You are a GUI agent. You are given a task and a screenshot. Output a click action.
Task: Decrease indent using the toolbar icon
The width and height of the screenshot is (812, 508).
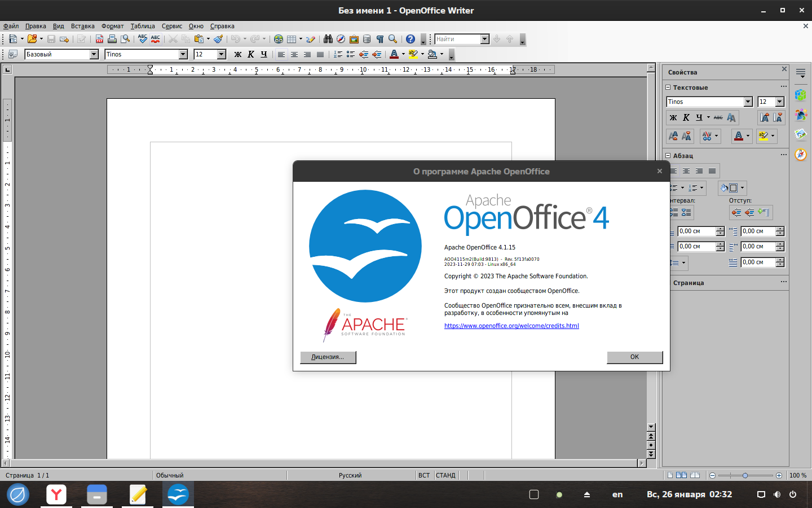pos(364,54)
